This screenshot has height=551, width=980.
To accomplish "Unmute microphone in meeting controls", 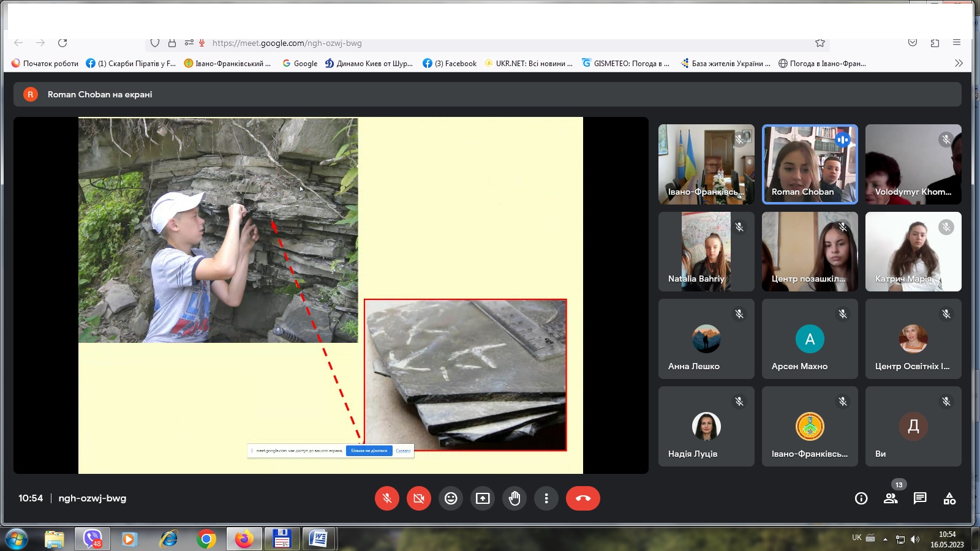I will 387,498.
